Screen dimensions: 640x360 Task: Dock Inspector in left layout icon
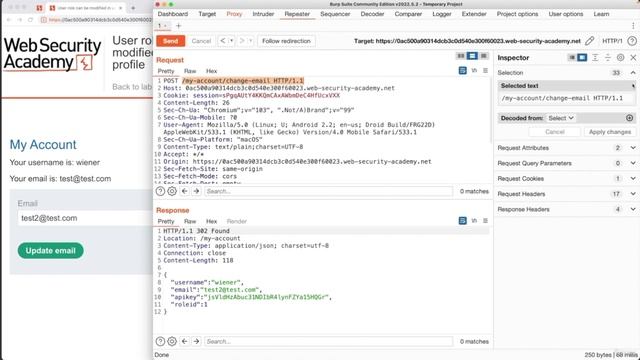pyautogui.click(x=572, y=58)
